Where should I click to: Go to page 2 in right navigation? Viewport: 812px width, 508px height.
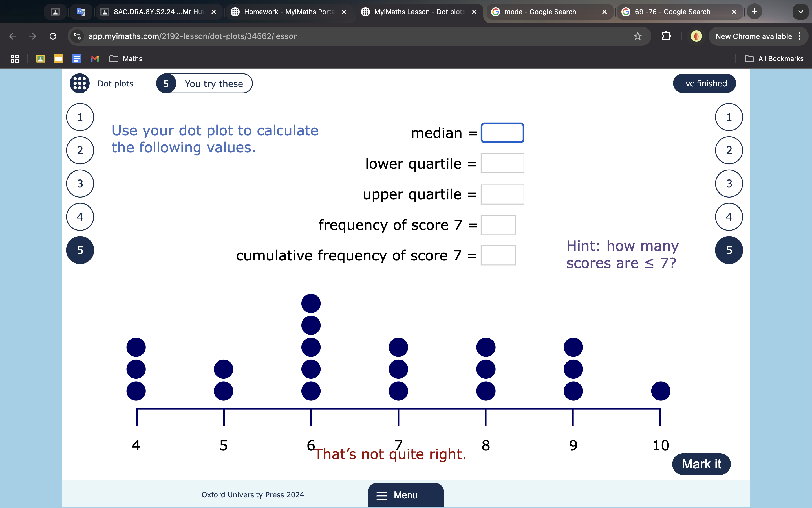coord(729,150)
